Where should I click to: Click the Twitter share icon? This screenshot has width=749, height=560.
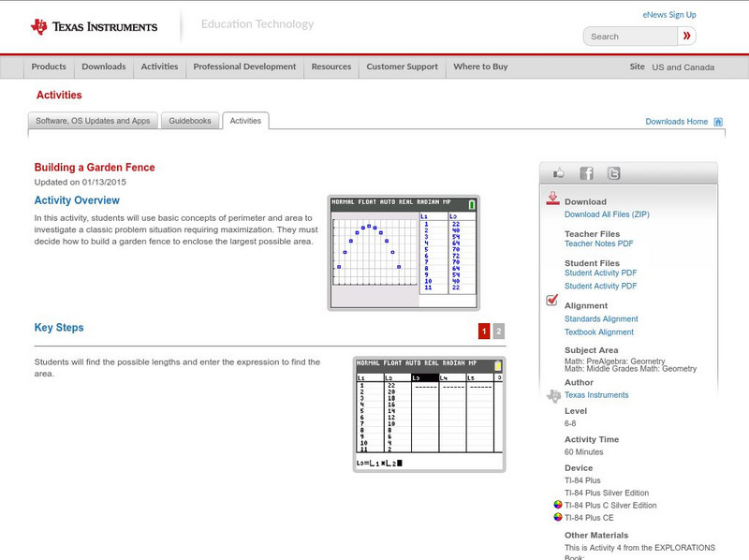point(613,173)
